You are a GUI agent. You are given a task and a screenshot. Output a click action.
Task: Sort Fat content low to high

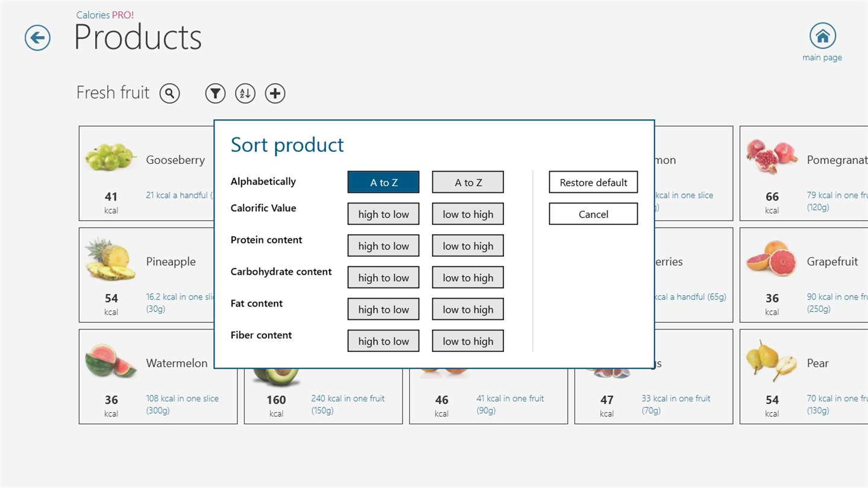click(x=468, y=310)
